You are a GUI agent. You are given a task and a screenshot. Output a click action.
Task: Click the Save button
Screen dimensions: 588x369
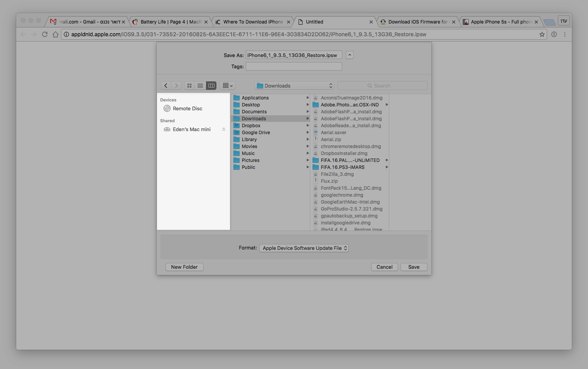(x=414, y=267)
